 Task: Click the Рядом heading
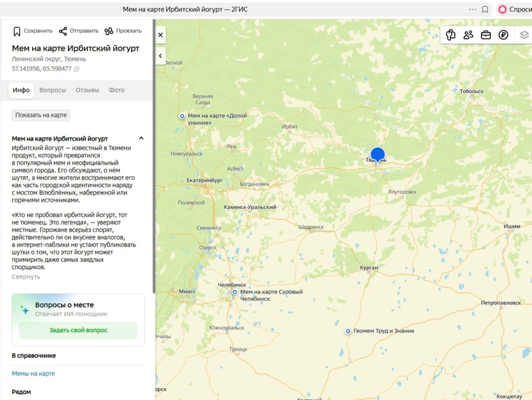click(21, 392)
